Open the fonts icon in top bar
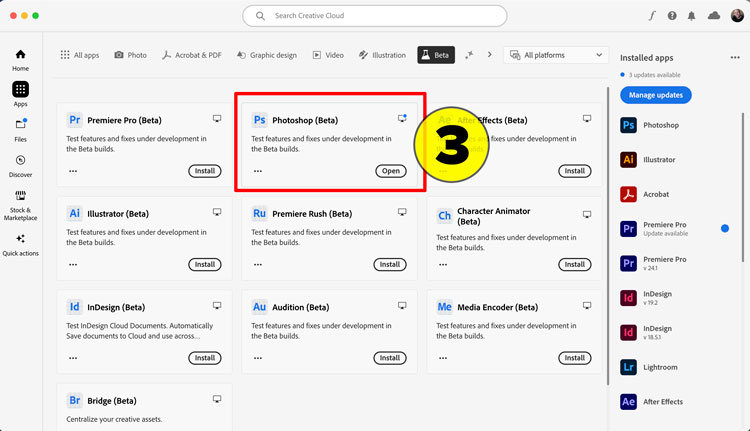The width and height of the screenshot is (750, 431). pyautogui.click(x=652, y=16)
